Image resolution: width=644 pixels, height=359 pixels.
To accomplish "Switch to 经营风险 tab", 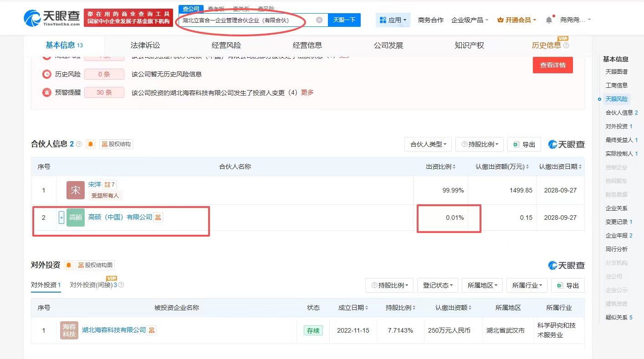I will (226, 45).
